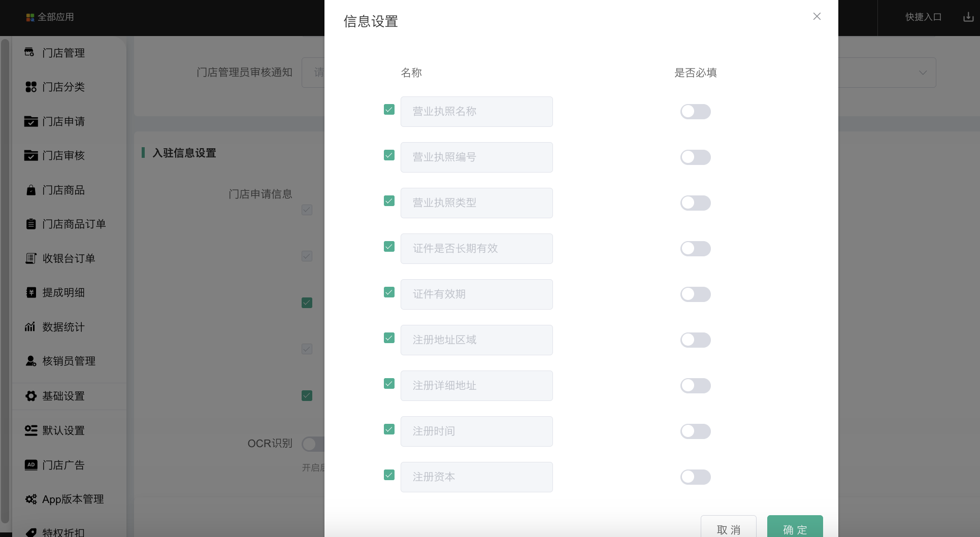Click the sidebar vertical scrollbar
980x537 pixels.
click(x=5, y=281)
